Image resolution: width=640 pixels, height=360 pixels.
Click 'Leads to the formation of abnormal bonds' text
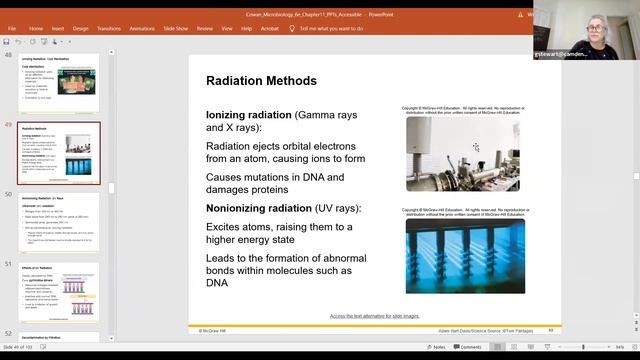point(286,271)
